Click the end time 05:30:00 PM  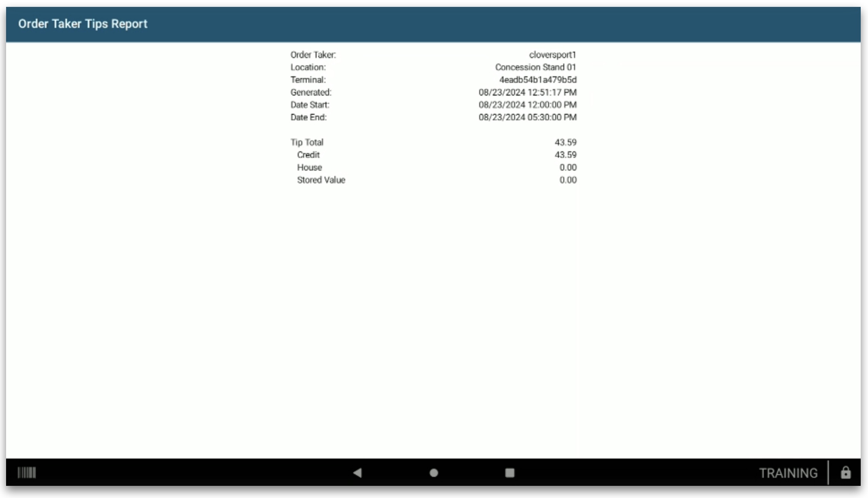[x=552, y=117]
